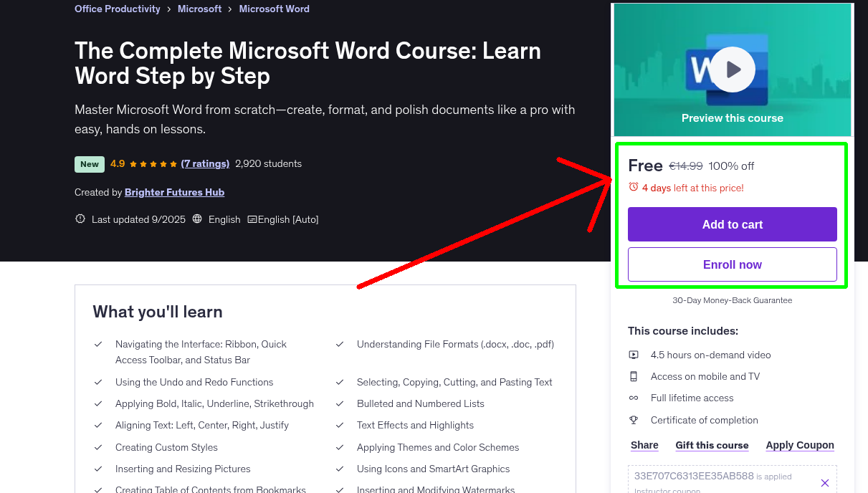Click the Microsoft breadcrumb link
868x493 pixels.
click(x=199, y=9)
